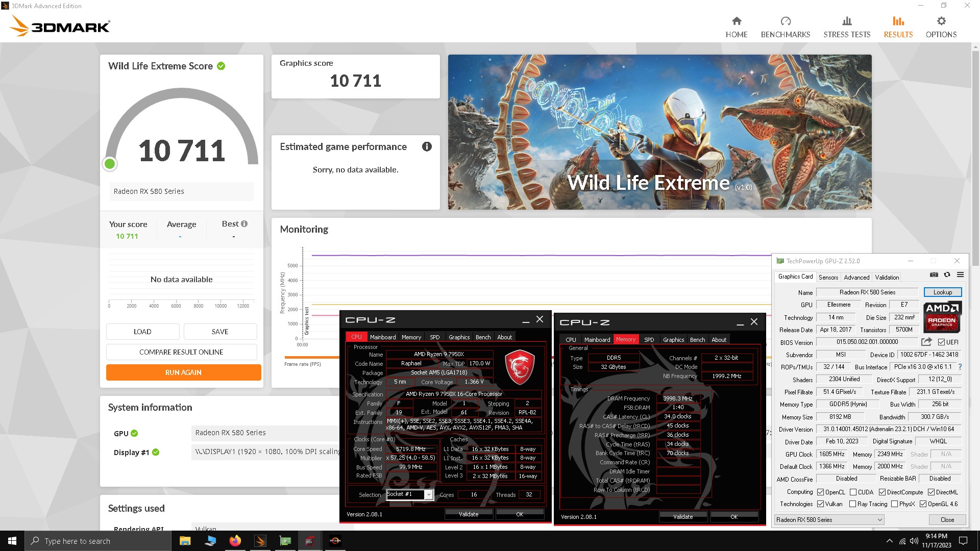The height and width of the screenshot is (551, 980).
Task: Open the SPD tab in the right CPU-Z window
Action: (649, 340)
